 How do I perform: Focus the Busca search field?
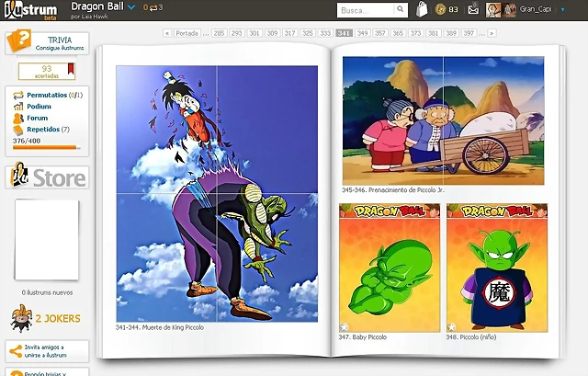pyautogui.click(x=366, y=10)
